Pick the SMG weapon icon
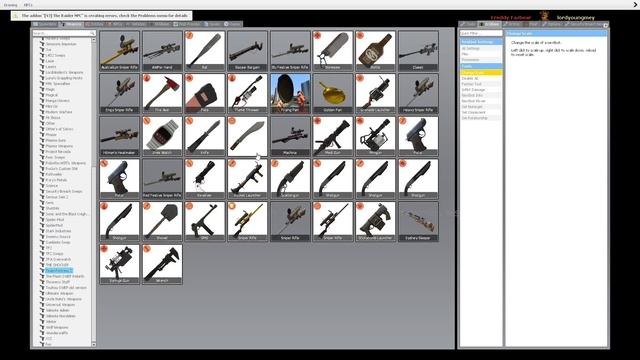Image resolution: width=640 pixels, height=360 pixels. (x=205, y=221)
